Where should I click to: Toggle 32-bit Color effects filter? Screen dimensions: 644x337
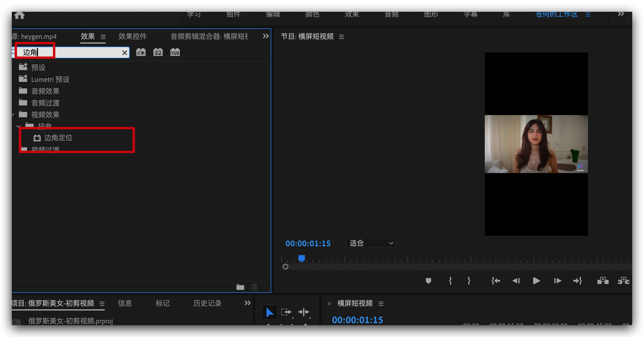tap(158, 52)
